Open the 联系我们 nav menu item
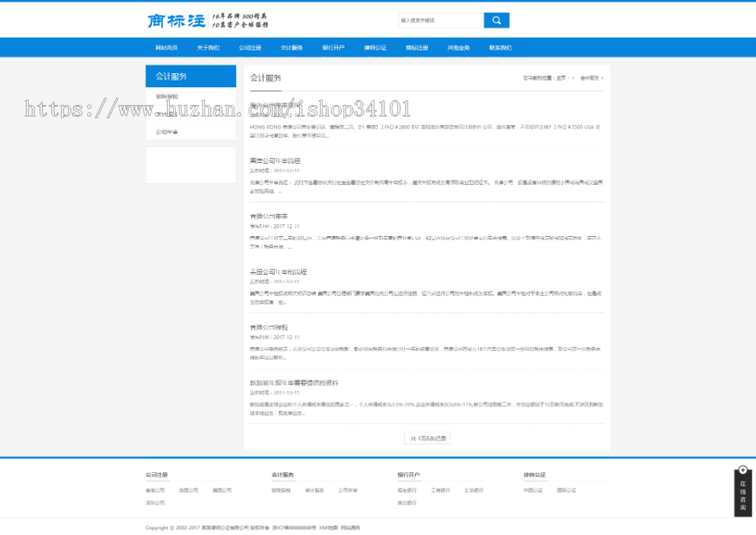 pyautogui.click(x=500, y=48)
